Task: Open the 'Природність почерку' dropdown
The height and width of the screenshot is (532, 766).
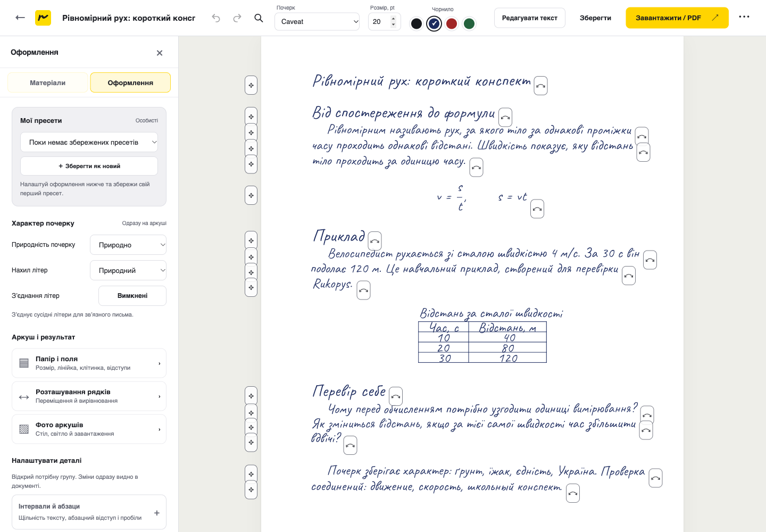Action: coord(128,245)
